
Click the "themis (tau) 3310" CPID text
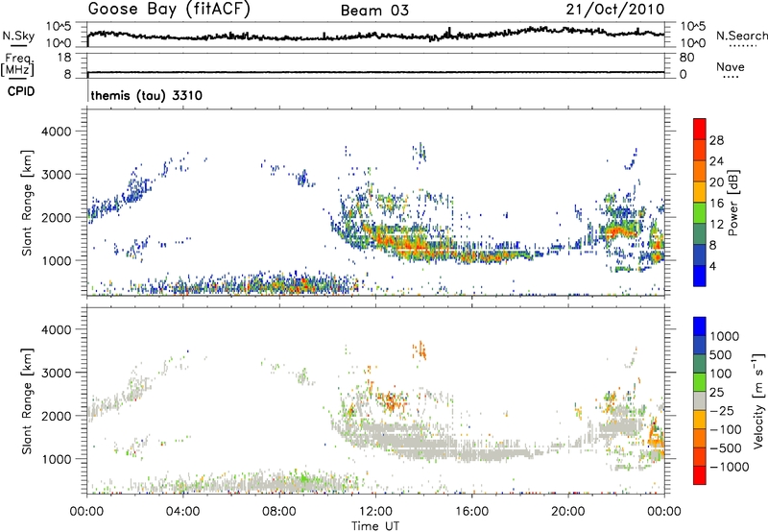[147, 95]
